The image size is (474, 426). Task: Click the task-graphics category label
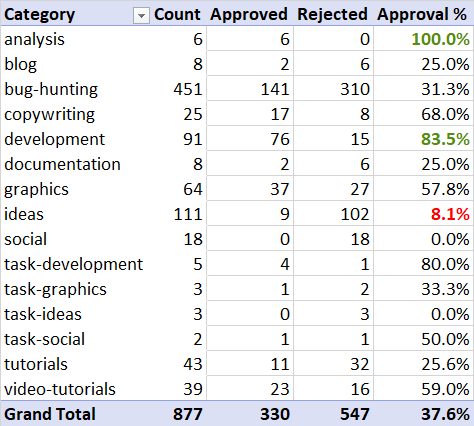click(x=55, y=289)
